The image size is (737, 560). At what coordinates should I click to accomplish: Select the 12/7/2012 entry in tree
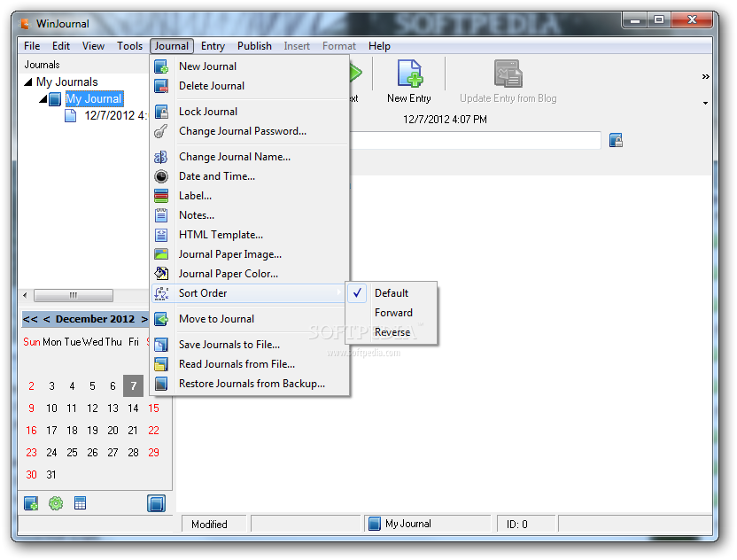point(115,116)
